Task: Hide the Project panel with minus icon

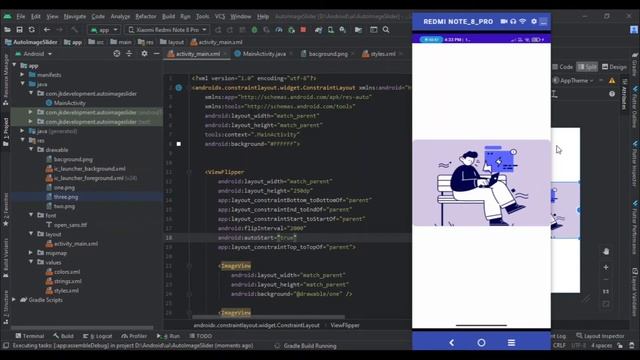Action: pos(156,53)
